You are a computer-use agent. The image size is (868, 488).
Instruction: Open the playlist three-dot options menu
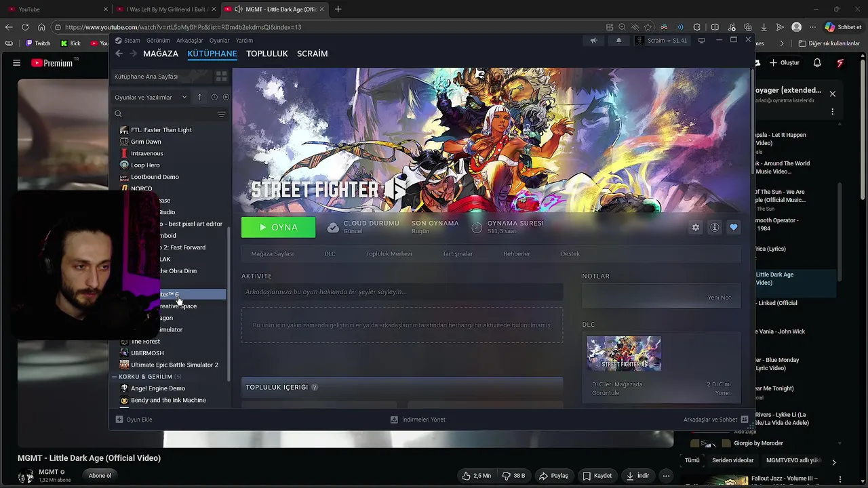pos(833,111)
